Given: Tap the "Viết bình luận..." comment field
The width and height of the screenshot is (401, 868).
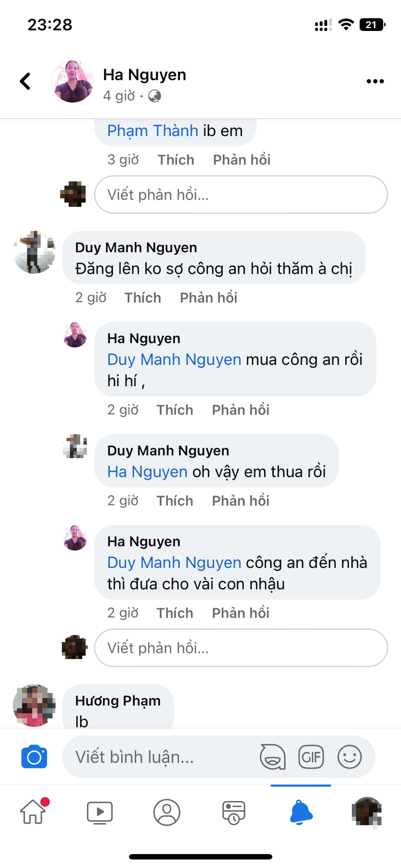Looking at the screenshot, I should 161,757.
